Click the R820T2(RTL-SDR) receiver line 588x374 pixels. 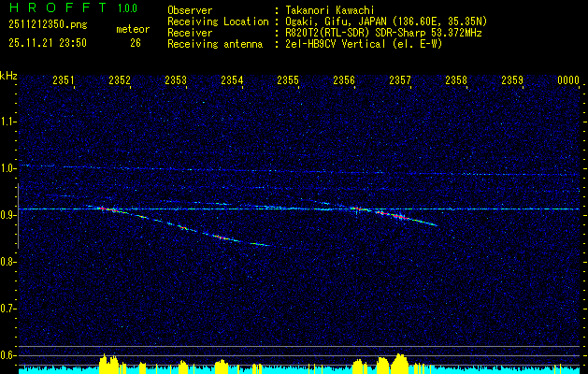383,33
